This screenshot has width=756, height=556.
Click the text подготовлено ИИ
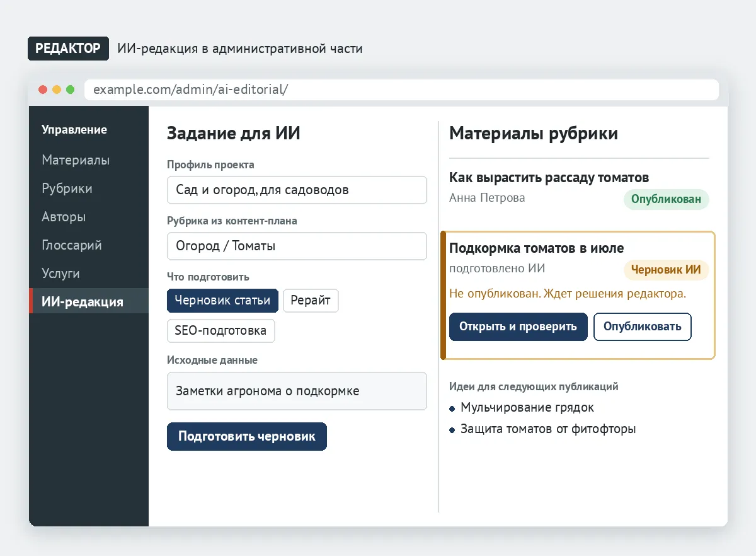[x=497, y=269]
